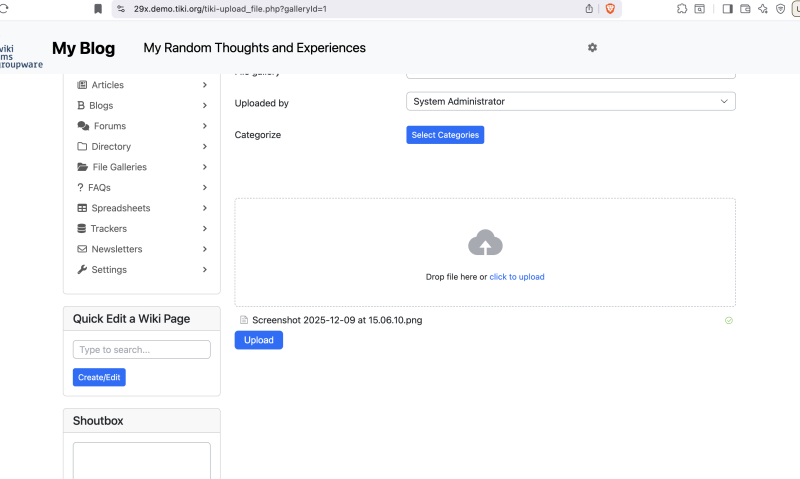Click Screenshot 2025-12-09 at 15.06.10.png filename
Image resolution: width=800 pixels, height=479 pixels.
337,320
